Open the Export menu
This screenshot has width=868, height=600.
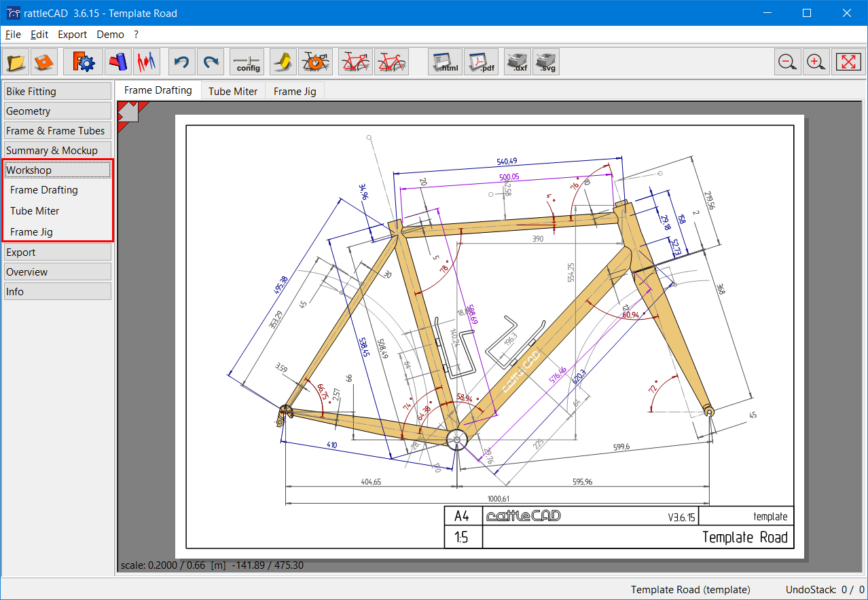(x=72, y=35)
